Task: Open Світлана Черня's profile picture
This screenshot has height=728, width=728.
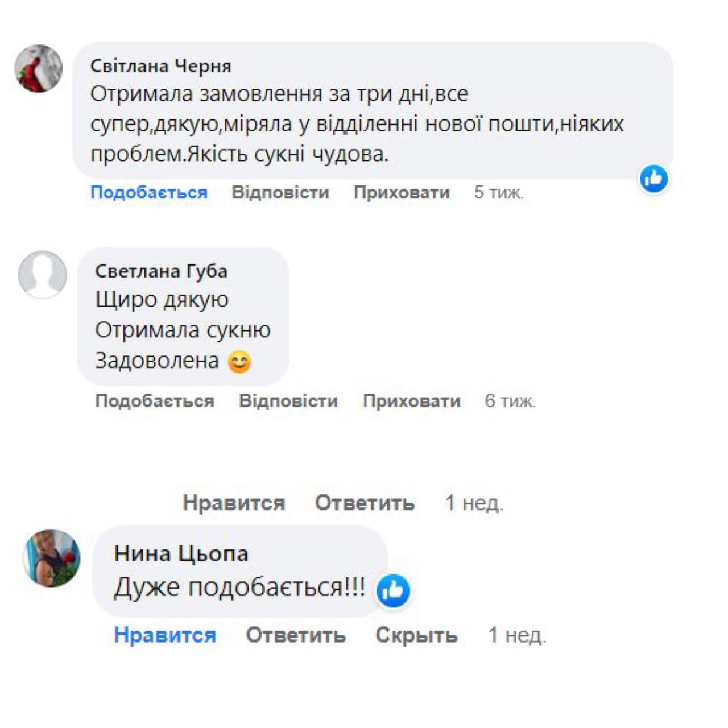Action: coord(39,69)
